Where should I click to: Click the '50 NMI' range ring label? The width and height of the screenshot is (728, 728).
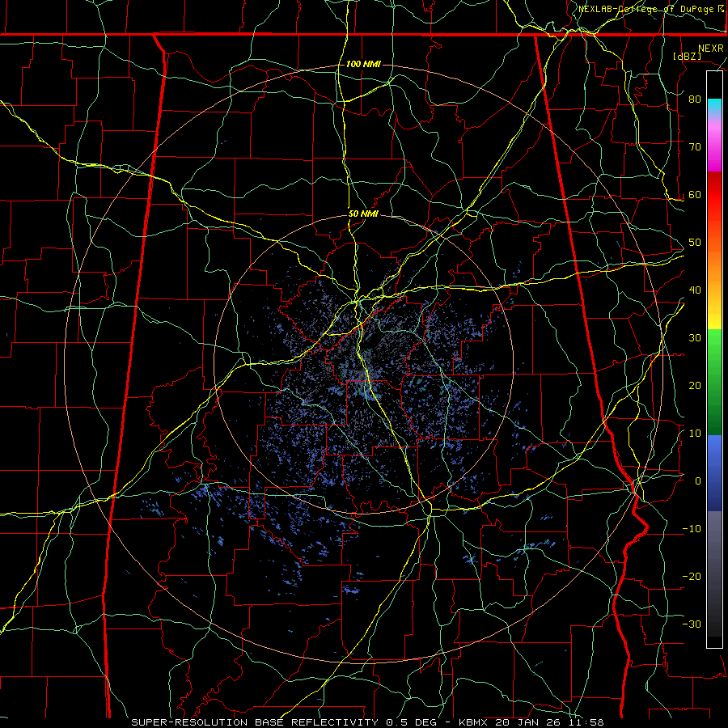coord(363,214)
